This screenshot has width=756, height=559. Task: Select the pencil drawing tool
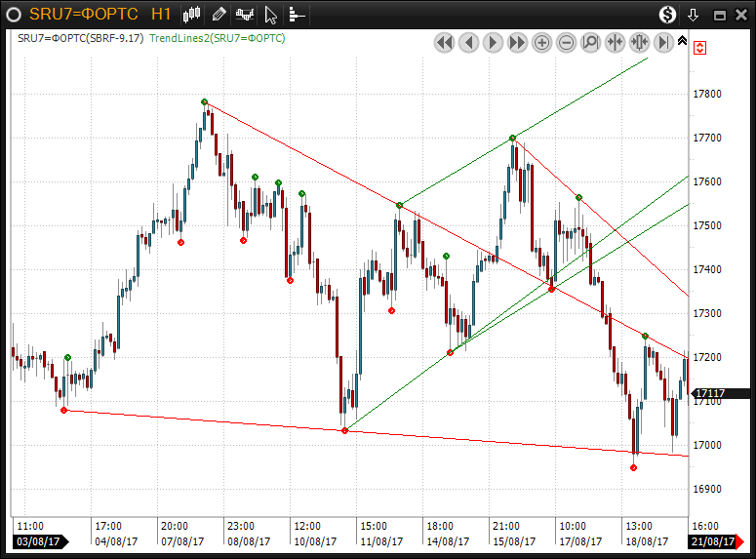219,15
